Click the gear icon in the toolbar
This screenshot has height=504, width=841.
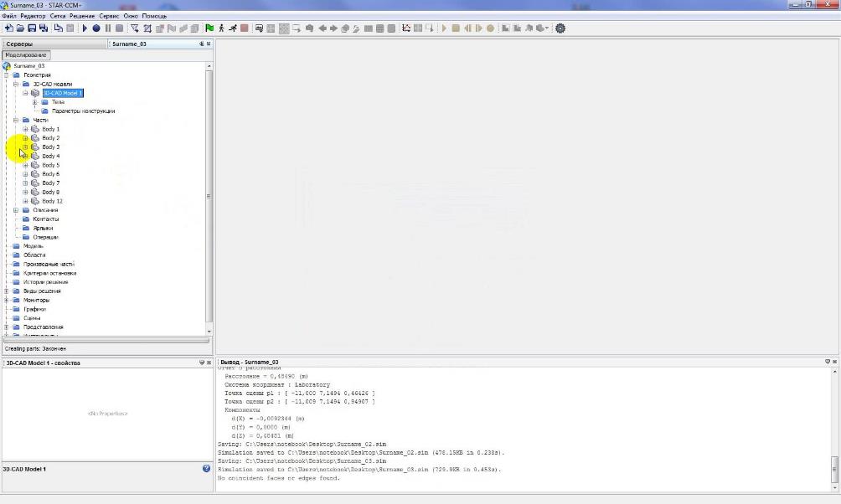pos(560,28)
